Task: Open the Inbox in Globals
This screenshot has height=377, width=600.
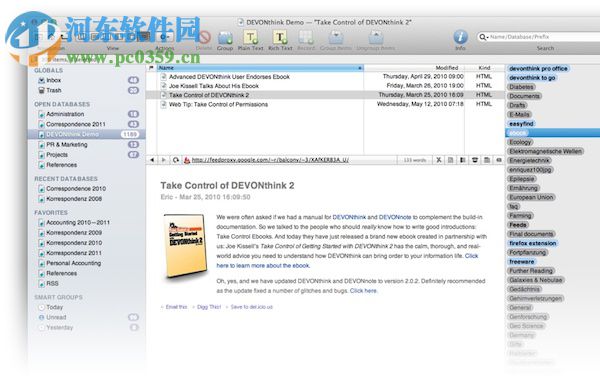Action: (54, 80)
